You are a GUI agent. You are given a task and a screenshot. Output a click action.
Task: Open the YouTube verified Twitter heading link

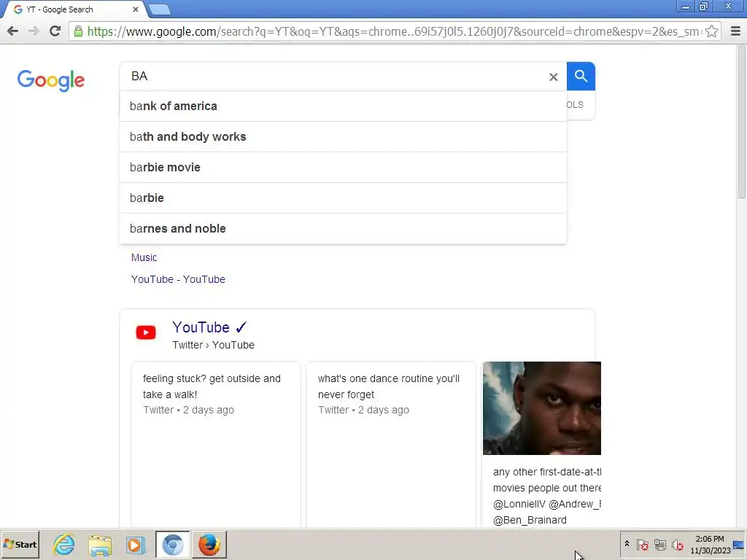click(209, 327)
